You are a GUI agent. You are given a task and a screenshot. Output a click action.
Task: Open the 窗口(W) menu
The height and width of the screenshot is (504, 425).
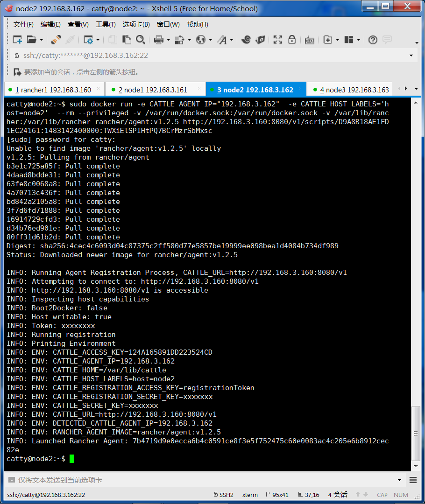click(168, 24)
